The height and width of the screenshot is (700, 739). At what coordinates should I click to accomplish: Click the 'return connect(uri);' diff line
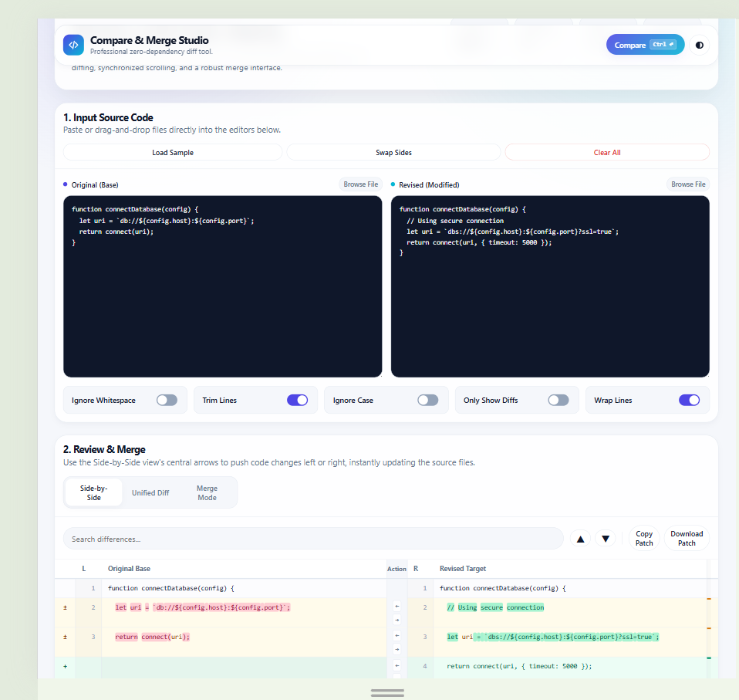click(152, 637)
